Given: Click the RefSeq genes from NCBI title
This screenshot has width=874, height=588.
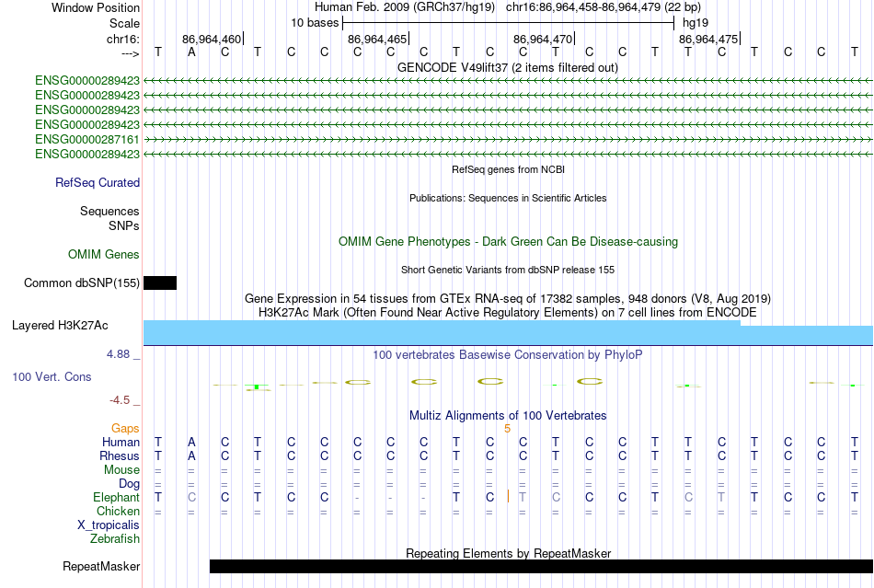Looking at the screenshot, I should 508,169.
